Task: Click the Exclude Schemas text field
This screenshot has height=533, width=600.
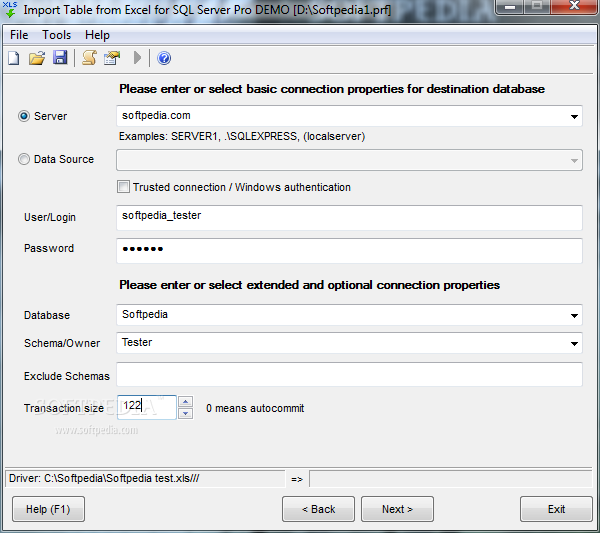Action: [349, 374]
